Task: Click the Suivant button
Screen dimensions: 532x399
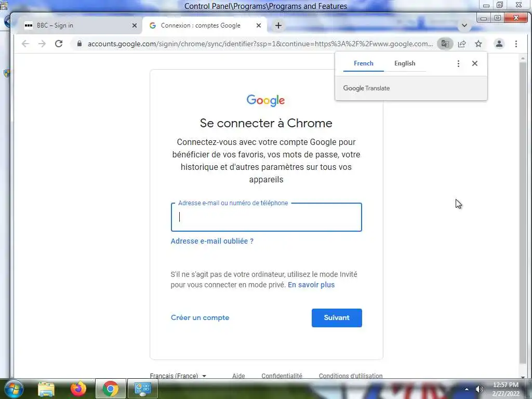Action: [337, 318]
